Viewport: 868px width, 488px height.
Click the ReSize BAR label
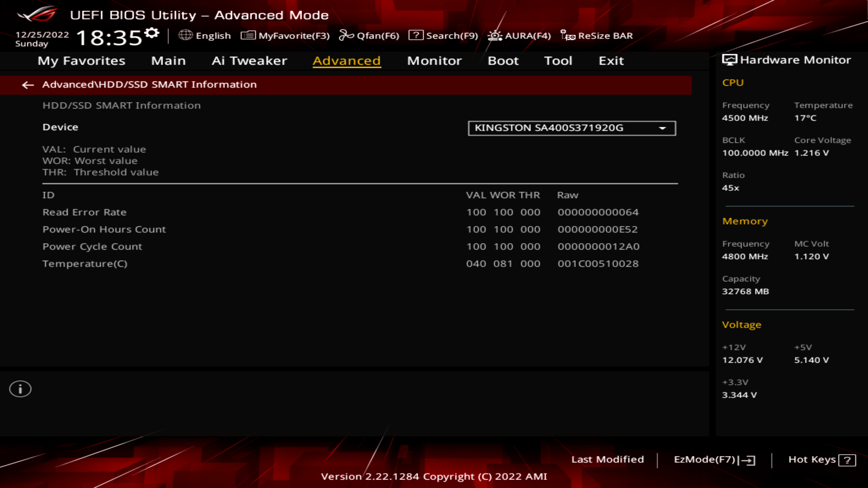tap(606, 36)
